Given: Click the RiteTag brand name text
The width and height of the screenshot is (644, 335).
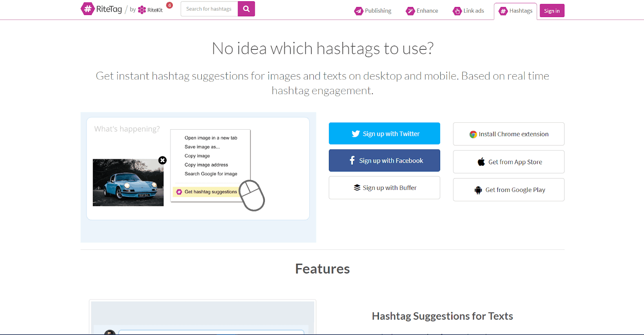Looking at the screenshot, I should [x=109, y=9].
